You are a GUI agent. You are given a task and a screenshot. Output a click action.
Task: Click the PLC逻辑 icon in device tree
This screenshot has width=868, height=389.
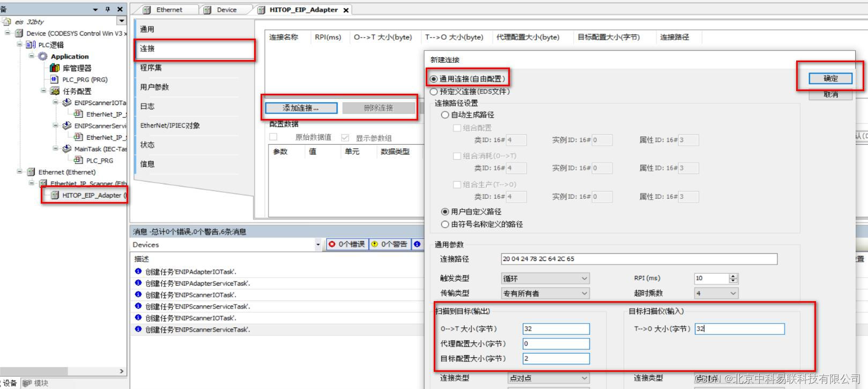click(x=31, y=44)
